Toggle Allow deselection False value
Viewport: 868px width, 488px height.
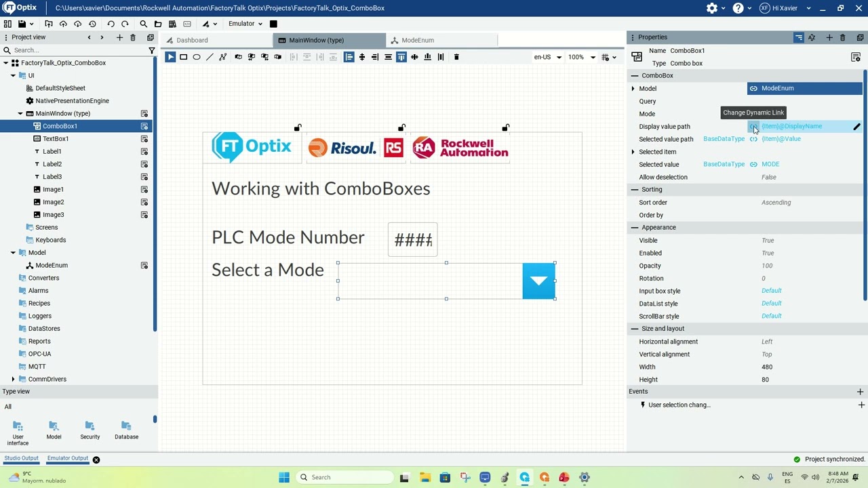768,177
